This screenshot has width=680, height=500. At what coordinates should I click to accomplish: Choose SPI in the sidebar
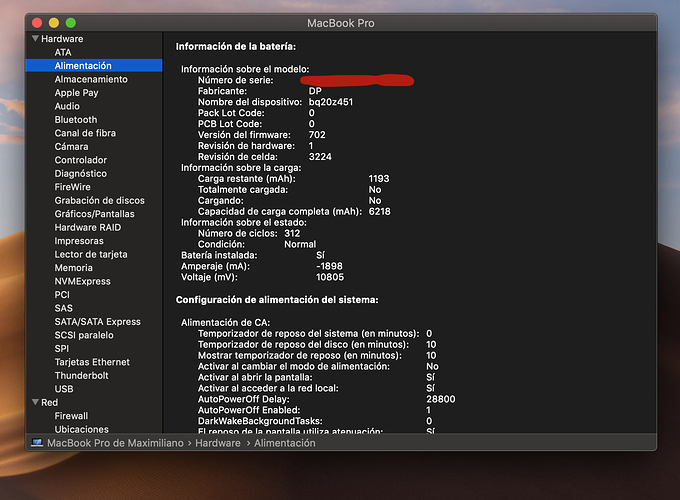(x=62, y=348)
